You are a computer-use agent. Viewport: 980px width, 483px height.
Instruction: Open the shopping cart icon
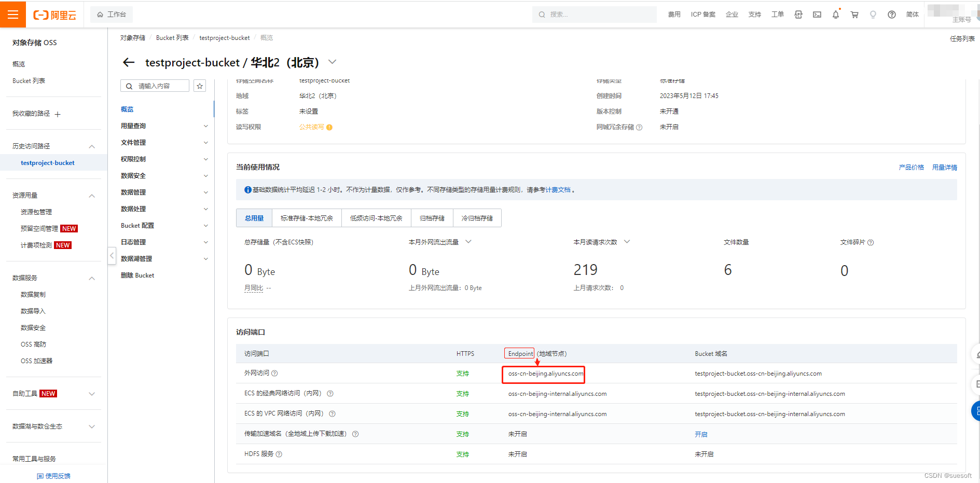tap(854, 15)
